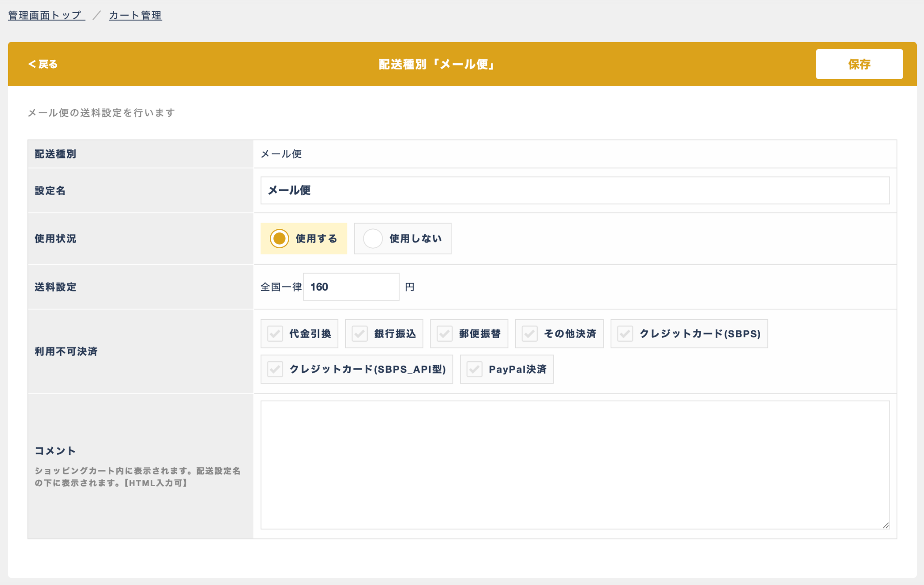Check the PayPal決済 checkbox
Screen dimensions: 924x585
(x=475, y=369)
